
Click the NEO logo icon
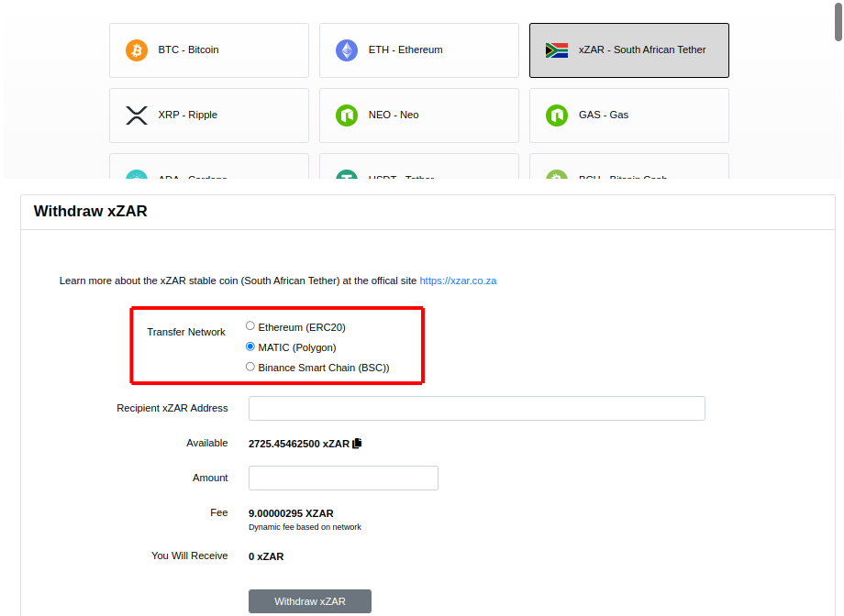(347, 115)
